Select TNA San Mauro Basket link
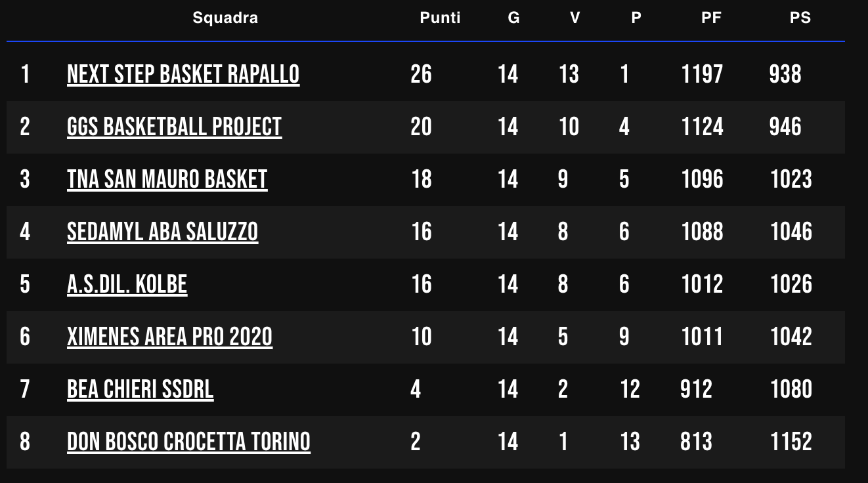Screen dimensions: 868x483 [x=167, y=179]
